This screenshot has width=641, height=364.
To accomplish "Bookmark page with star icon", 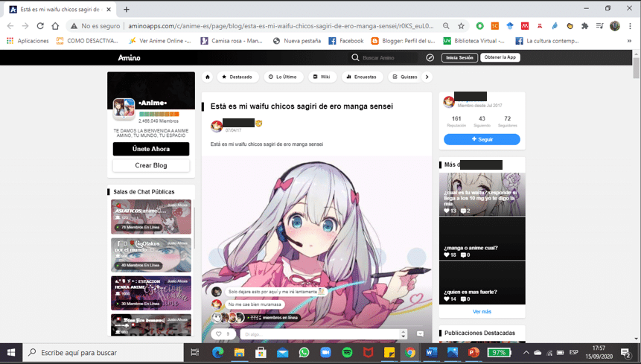I will [x=461, y=26].
